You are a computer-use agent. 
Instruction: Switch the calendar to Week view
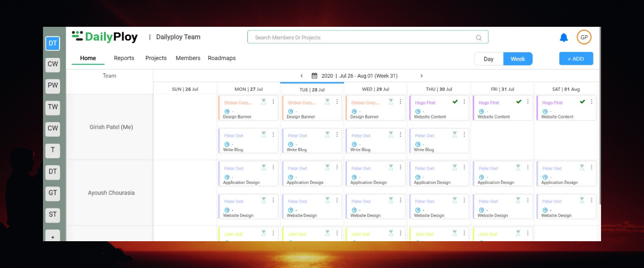click(x=518, y=59)
